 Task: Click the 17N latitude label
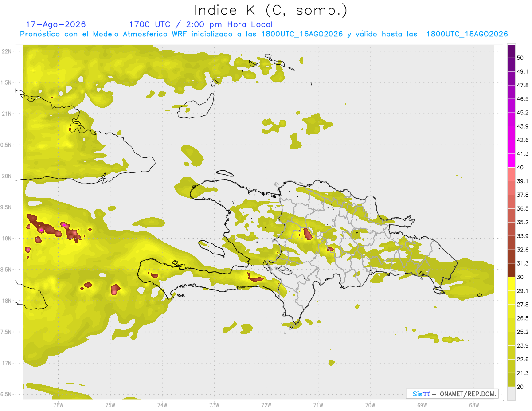point(7,364)
